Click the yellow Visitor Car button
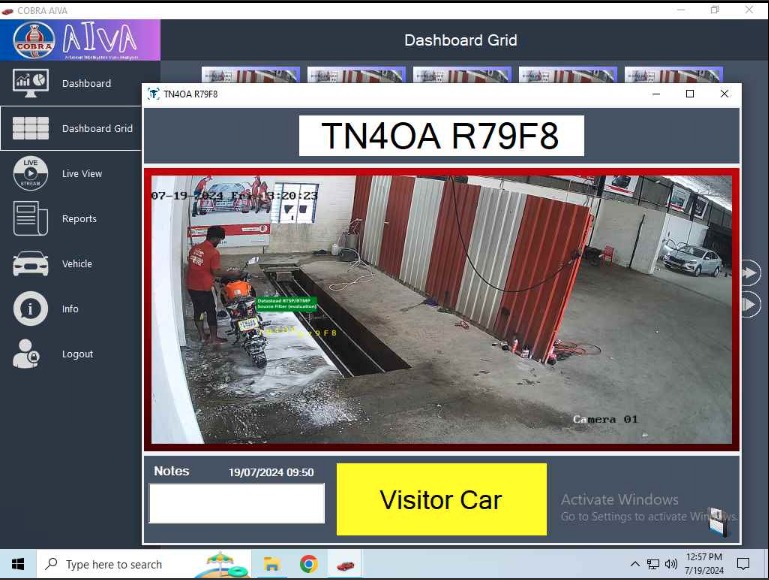The width and height of the screenshot is (769, 580). tap(441, 500)
